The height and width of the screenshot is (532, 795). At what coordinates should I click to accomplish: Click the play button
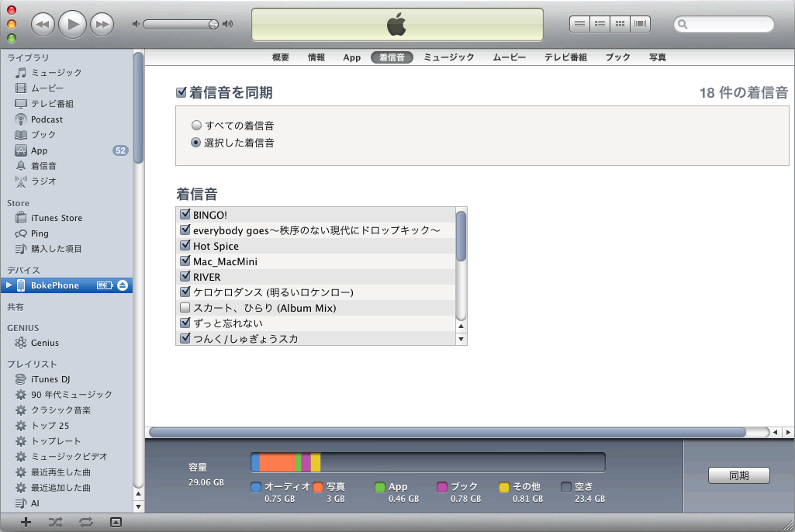click(72, 24)
